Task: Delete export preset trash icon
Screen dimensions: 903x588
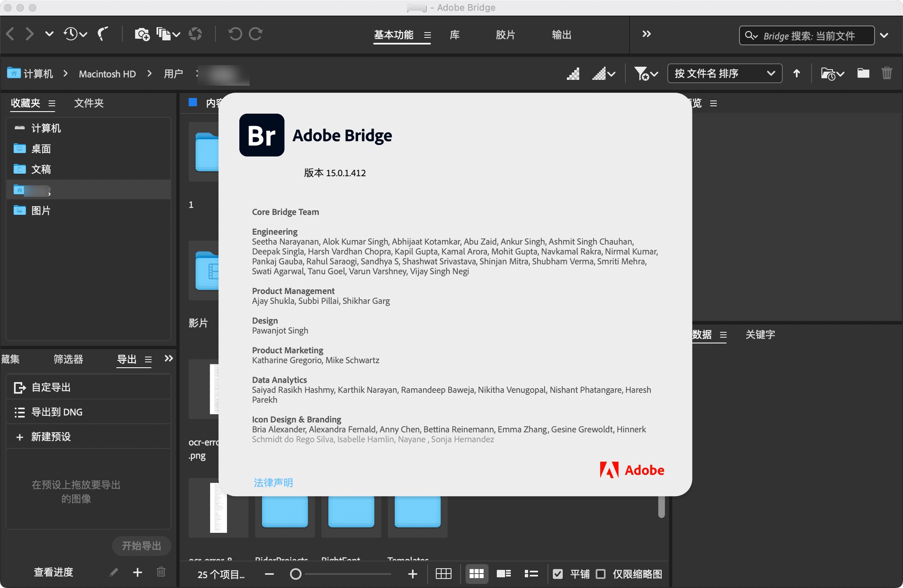Action: (x=161, y=572)
